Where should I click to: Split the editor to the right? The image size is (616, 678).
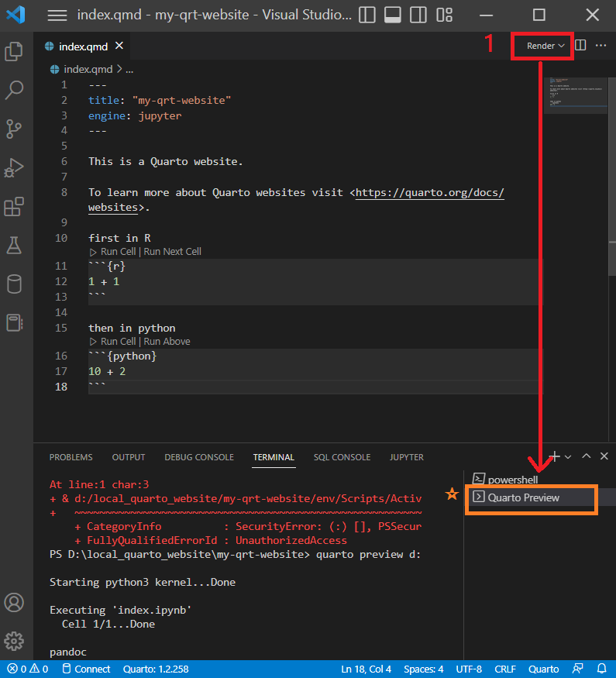click(580, 46)
